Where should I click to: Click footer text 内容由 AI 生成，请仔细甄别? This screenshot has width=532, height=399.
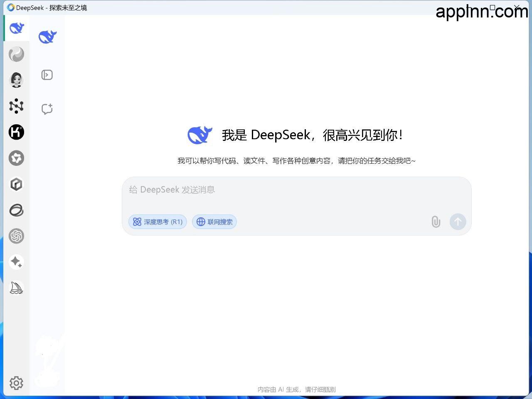297,389
